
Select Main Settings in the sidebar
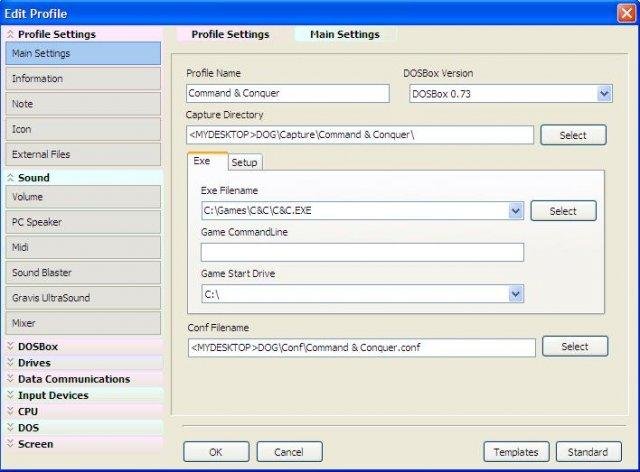tap(83, 53)
